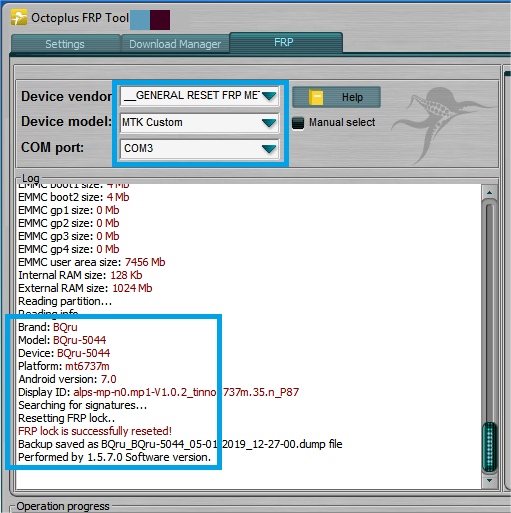511x513 pixels.
Task: Click the GENERAL RESET FRP vendor field
Action: click(199, 96)
